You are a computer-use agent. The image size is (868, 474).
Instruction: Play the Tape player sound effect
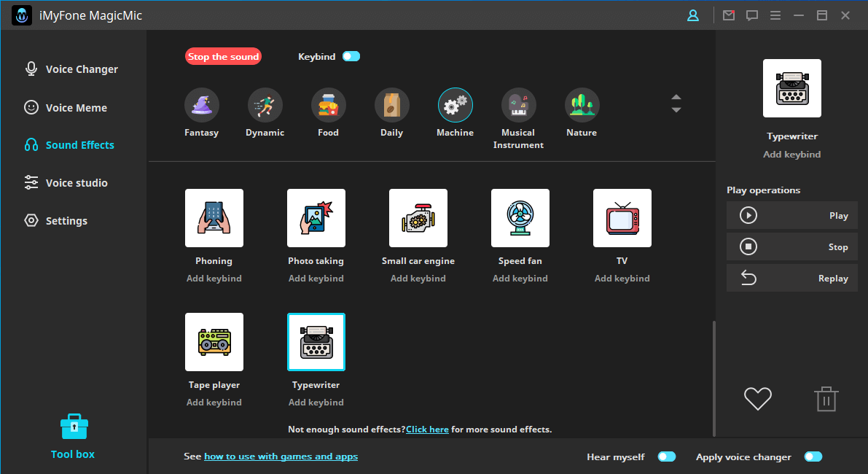(x=214, y=342)
